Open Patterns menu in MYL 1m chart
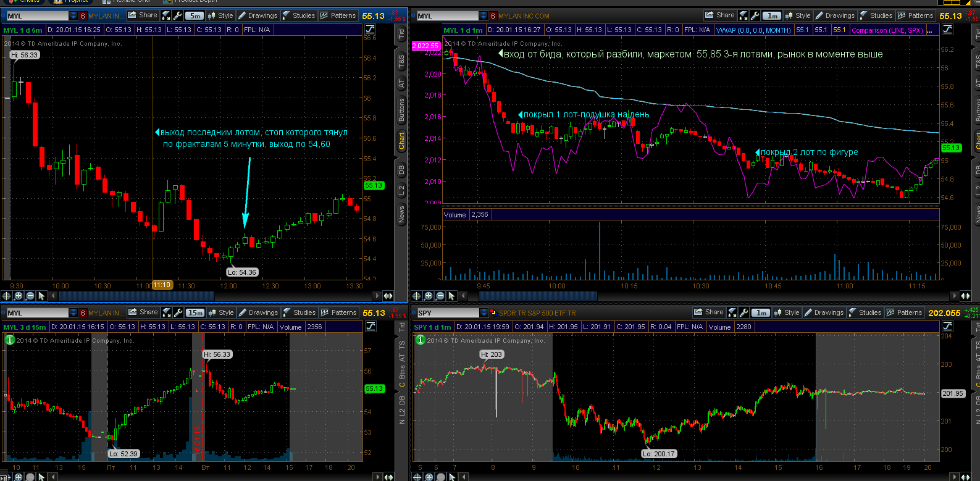Screen dimensions: 980x481 [915, 15]
